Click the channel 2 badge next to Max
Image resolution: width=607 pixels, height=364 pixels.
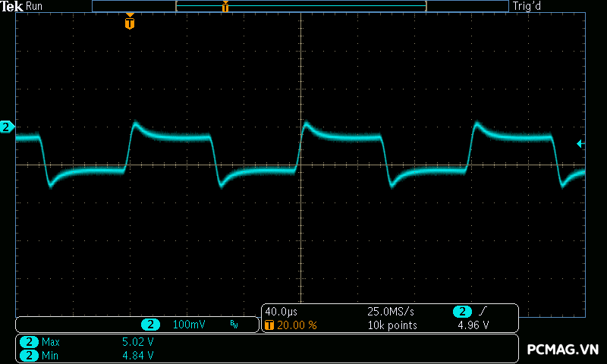pyautogui.click(x=29, y=342)
